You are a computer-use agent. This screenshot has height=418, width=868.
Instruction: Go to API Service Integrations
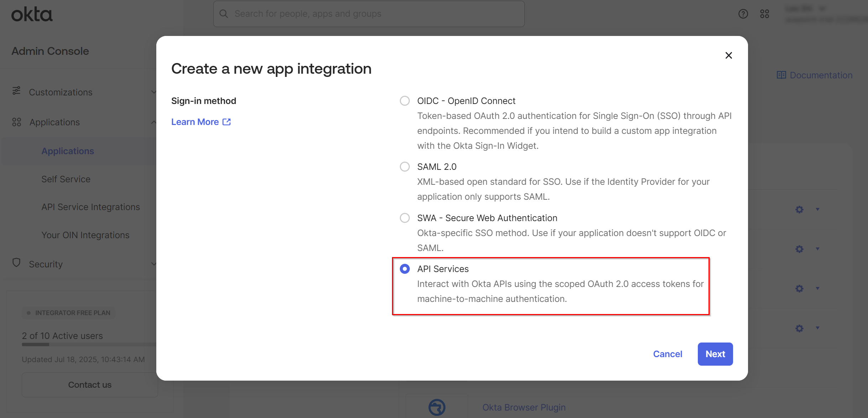pyautogui.click(x=91, y=207)
